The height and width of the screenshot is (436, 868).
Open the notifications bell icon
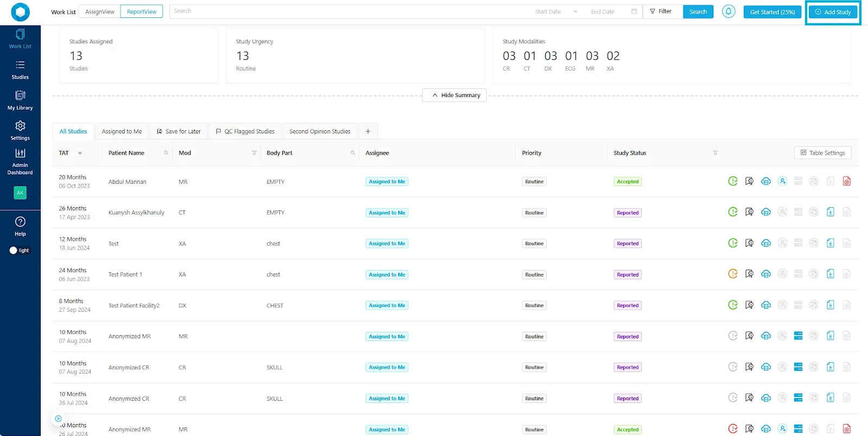coord(729,11)
